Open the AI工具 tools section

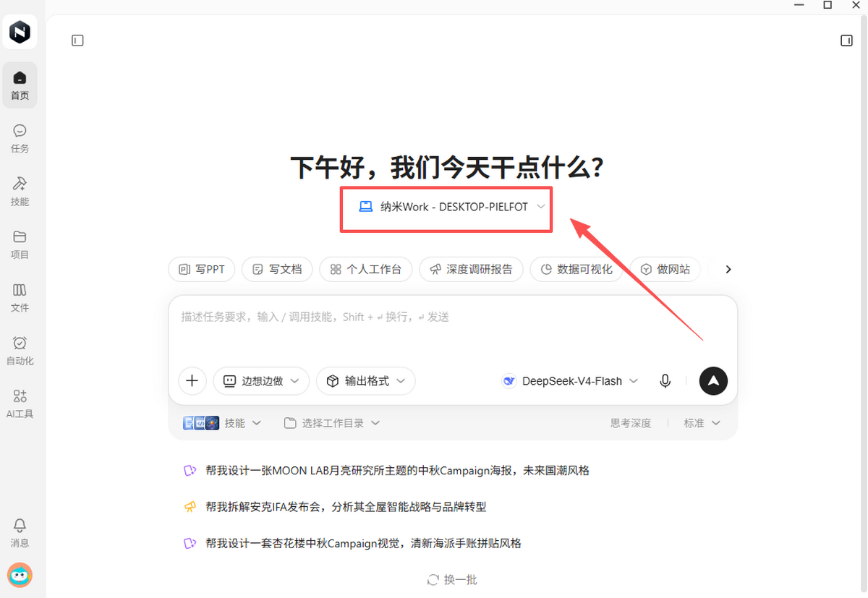tap(20, 404)
